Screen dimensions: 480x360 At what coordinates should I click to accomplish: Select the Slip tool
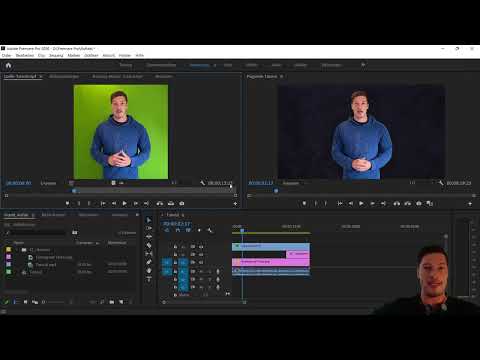pos(149,254)
